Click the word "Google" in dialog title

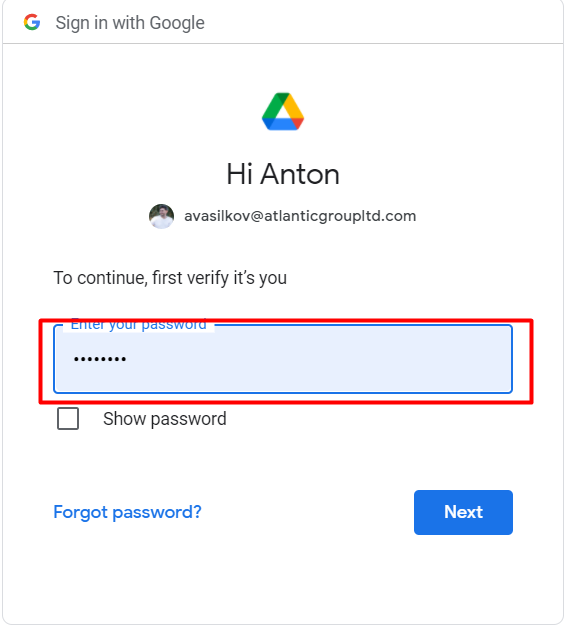pyautogui.click(x=177, y=23)
